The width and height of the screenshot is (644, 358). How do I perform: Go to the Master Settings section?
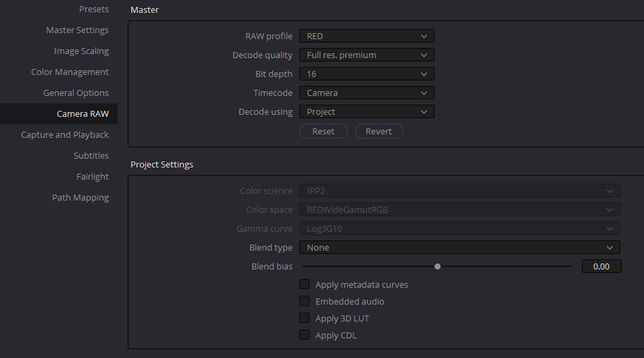(x=77, y=30)
